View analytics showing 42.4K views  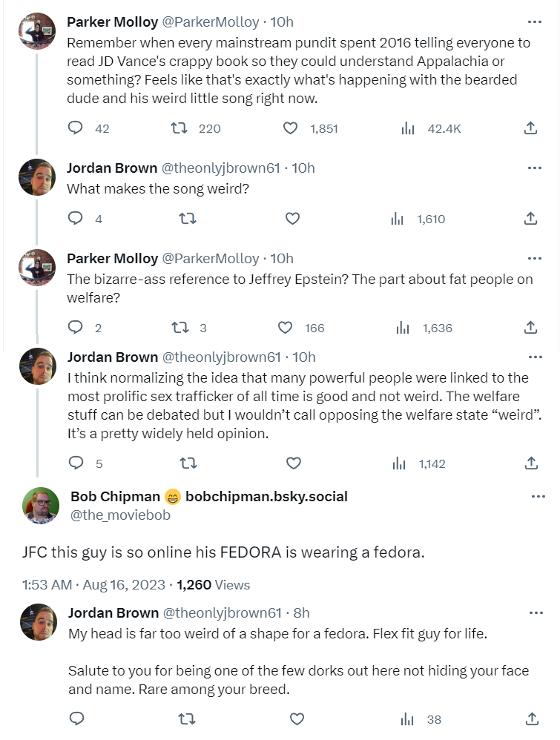click(x=408, y=128)
